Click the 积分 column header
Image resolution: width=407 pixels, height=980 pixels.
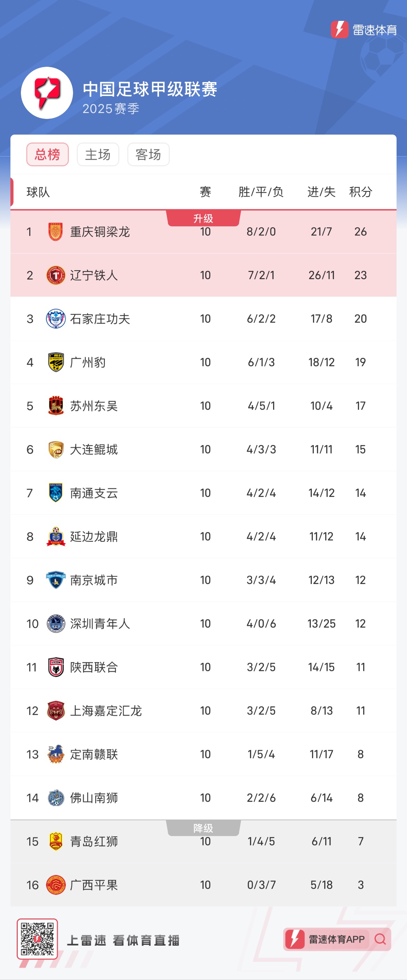[x=360, y=192]
